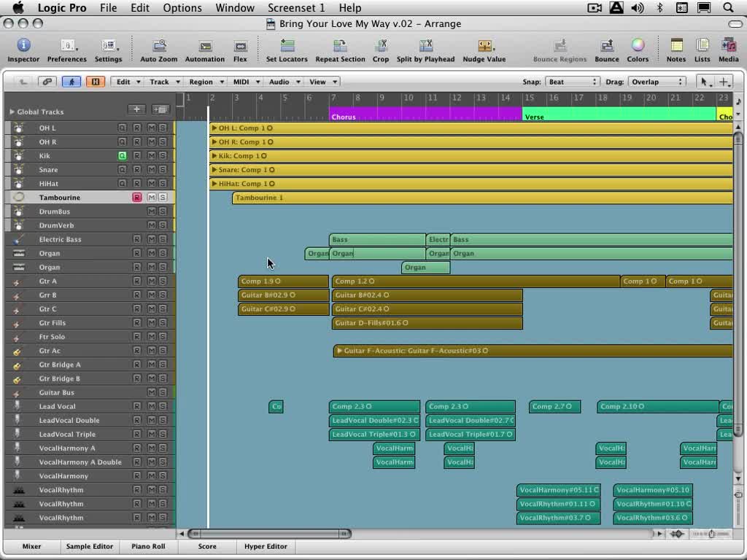This screenshot has width=747, height=560.
Task: Mute the DrumBus track
Action: click(152, 211)
